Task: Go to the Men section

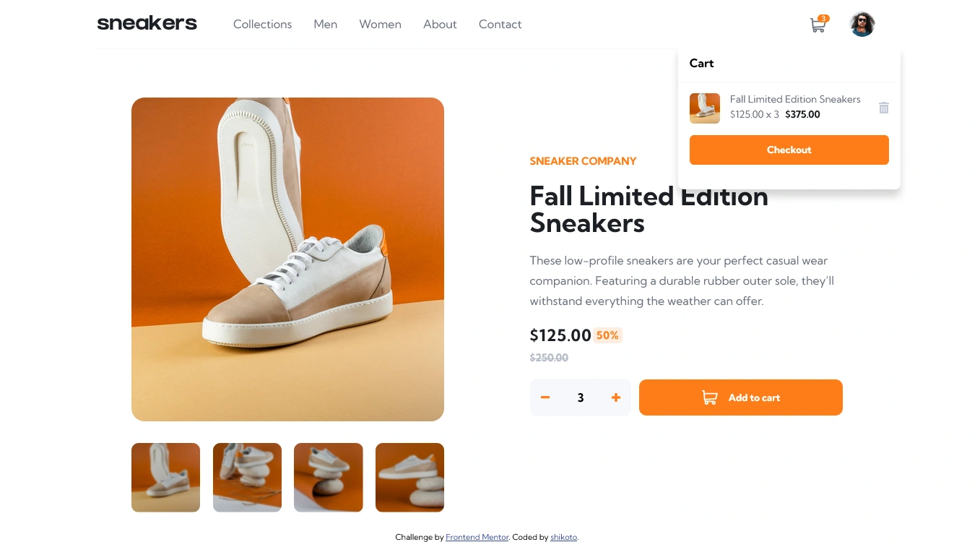Action: [x=325, y=25]
